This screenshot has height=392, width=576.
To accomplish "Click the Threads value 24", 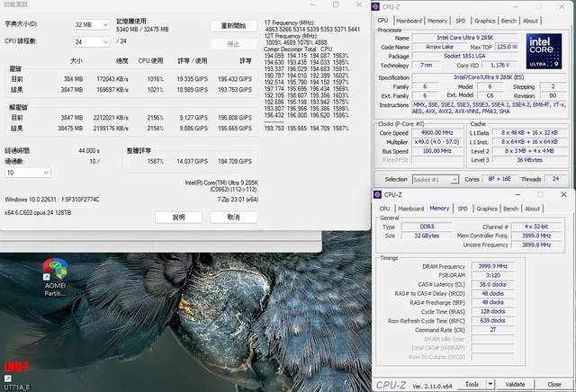I will (x=555, y=179).
